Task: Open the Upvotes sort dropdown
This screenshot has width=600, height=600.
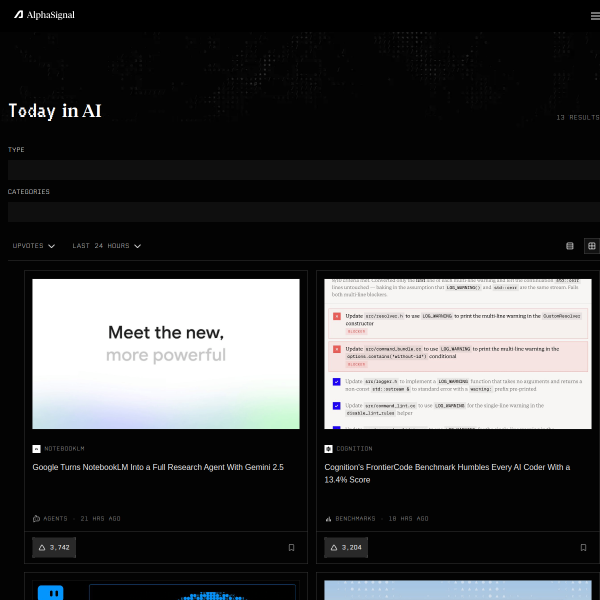Action: pyautogui.click(x=34, y=246)
